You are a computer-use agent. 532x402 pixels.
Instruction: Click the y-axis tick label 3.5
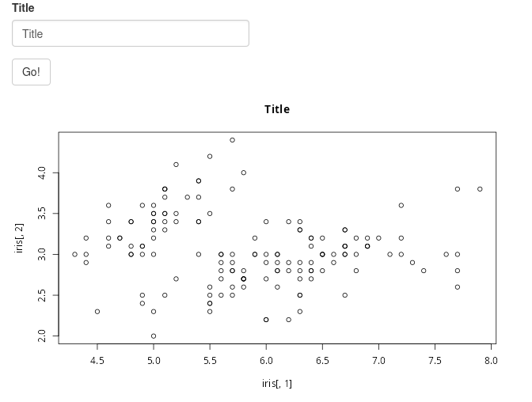click(42, 214)
